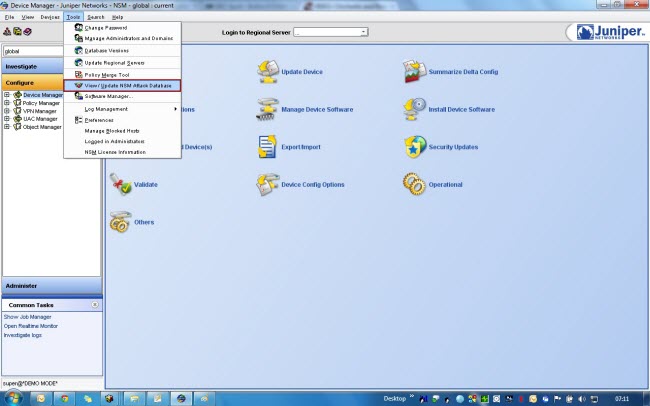Open the Help menu
Screen dimensions: 650x406
[x=118, y=17]
